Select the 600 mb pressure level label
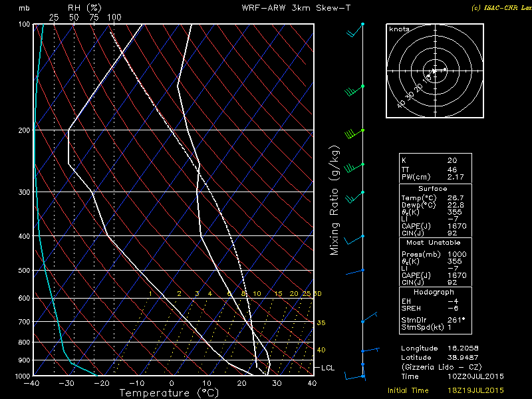This screenshot has height=399, width=532. 24,298
